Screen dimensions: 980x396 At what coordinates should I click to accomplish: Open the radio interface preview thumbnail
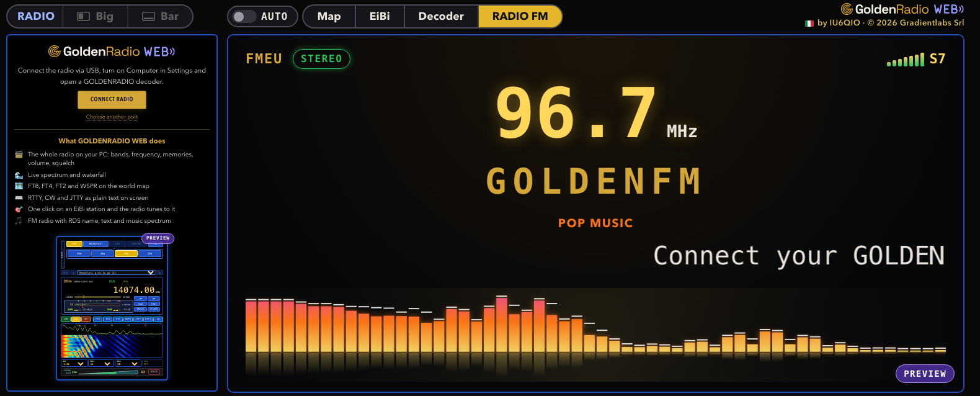(x=112, y=308)
